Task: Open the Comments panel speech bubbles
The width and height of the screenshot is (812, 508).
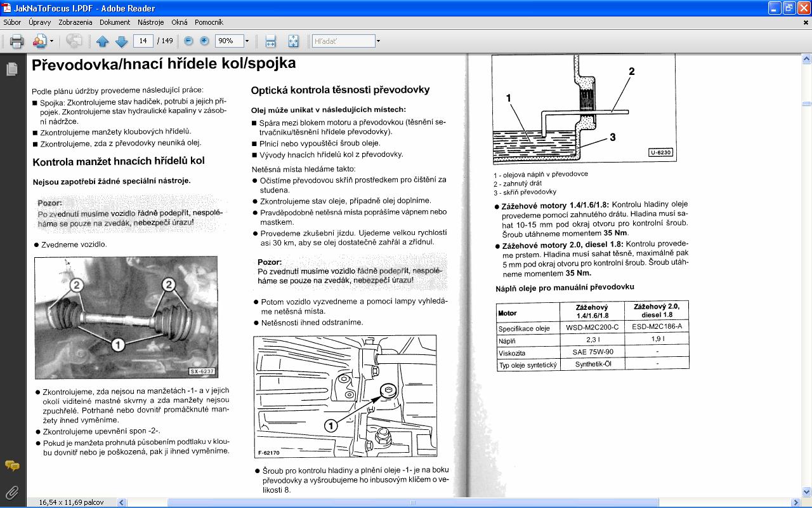Action: 11,466
